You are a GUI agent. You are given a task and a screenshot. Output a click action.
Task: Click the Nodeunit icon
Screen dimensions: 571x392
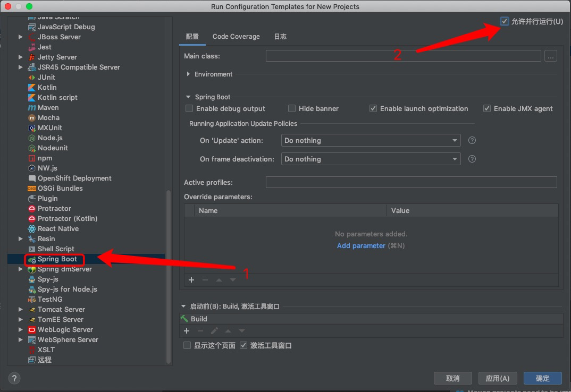pyautogui.click(x=32, y=148)
